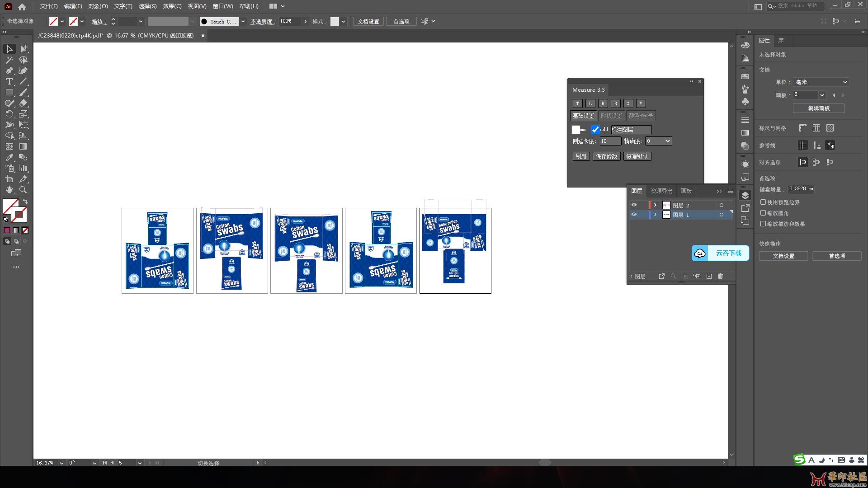Show grid icon in Properties panel
868x488 pixels.
[816, 128]
